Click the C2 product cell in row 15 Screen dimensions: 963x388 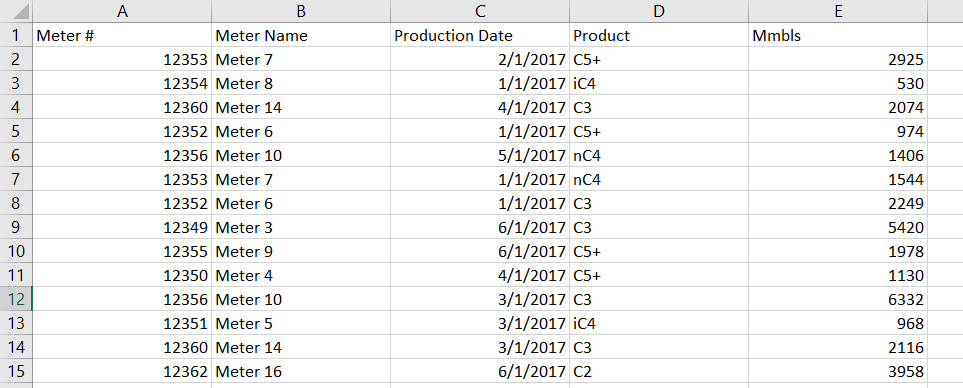(x=658, y=371)
